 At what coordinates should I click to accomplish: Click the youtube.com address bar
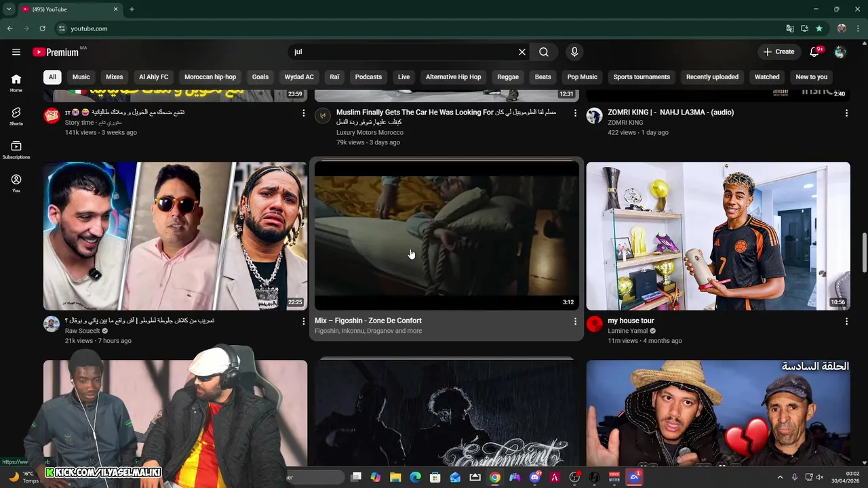[x=89, y=28]
